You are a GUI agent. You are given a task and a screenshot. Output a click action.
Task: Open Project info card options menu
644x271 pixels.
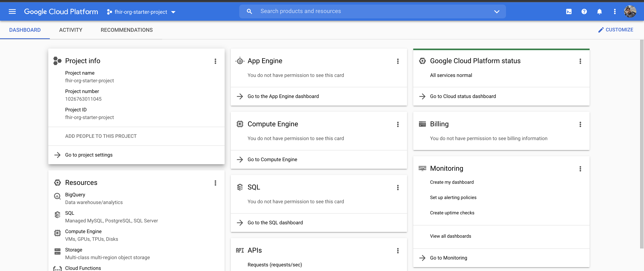click(x=215, y=61)
